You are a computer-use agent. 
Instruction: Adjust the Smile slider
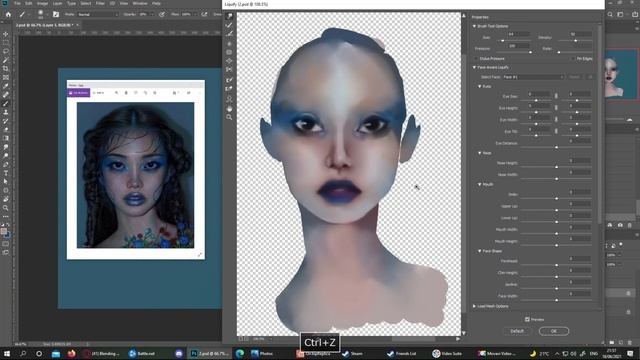pyautogui.click(x=556, y=198)
